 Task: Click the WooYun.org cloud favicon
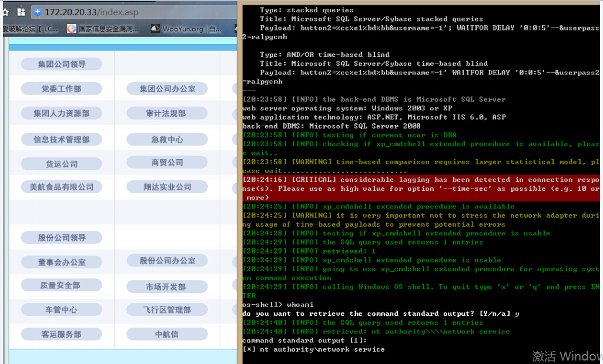point(155,29)
